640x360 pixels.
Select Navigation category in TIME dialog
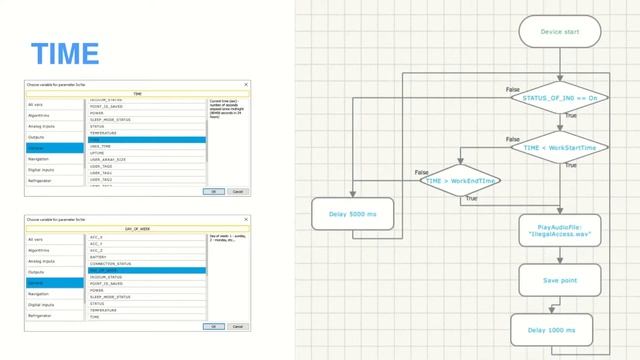pos(55,159)
